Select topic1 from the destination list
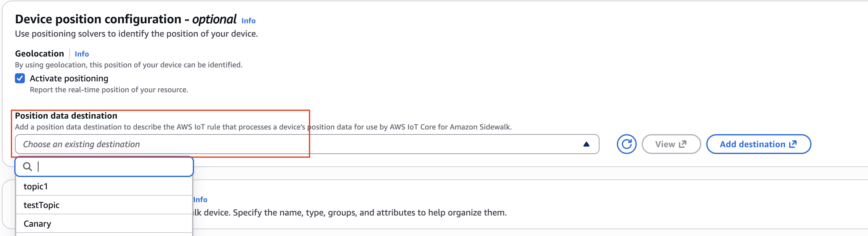 pyautogui.click(x=36, y=186)
